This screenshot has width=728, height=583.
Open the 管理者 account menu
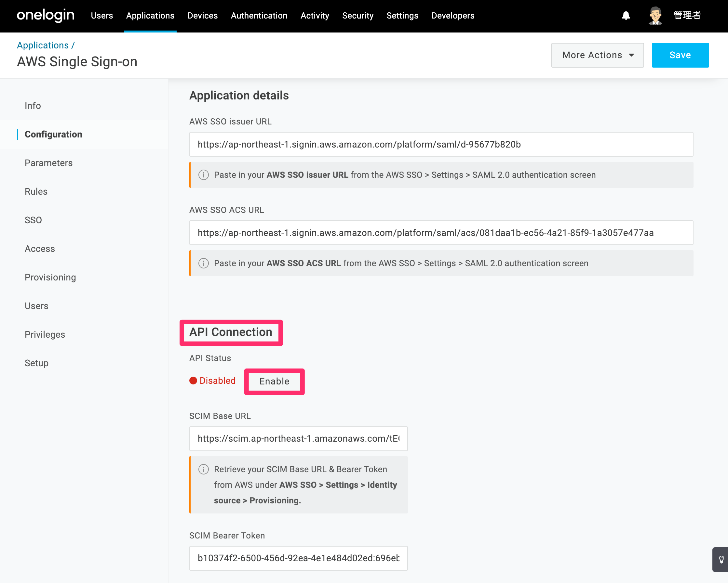click(x=687, y=16)
